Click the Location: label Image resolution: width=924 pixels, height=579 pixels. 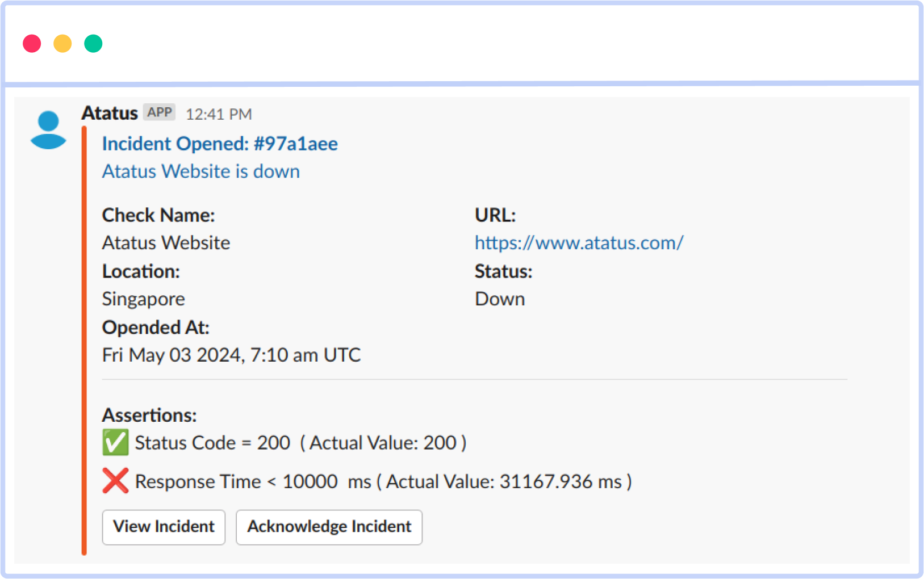tap(141, 271)
